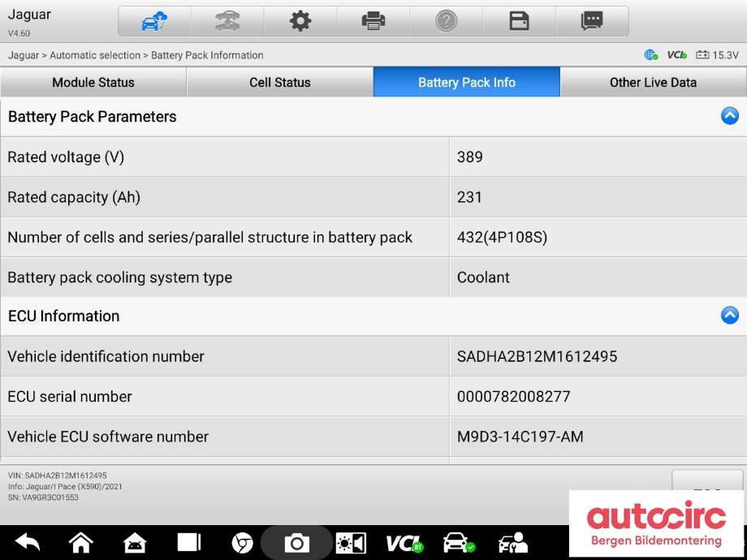Switch to the Cell Status tab
This screenshot has height=560, width=747.
[280, 83]
